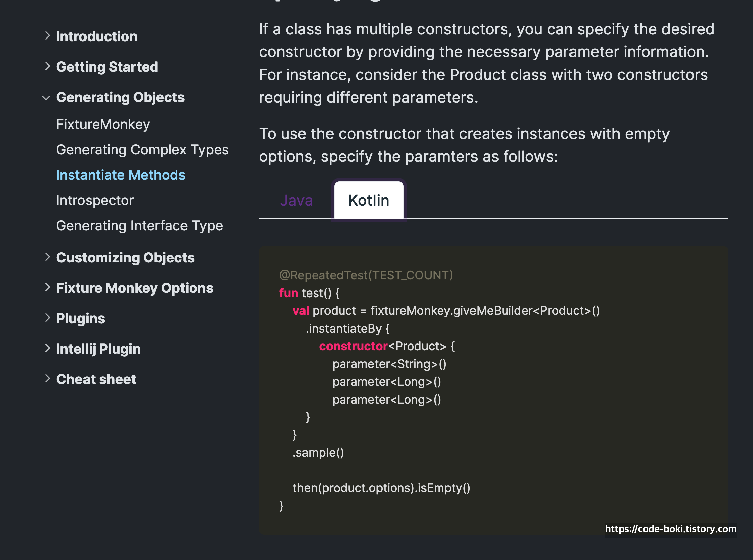Expand the Introduction section chevron
This screenshot has width=753, height=560.
[48, 35]
